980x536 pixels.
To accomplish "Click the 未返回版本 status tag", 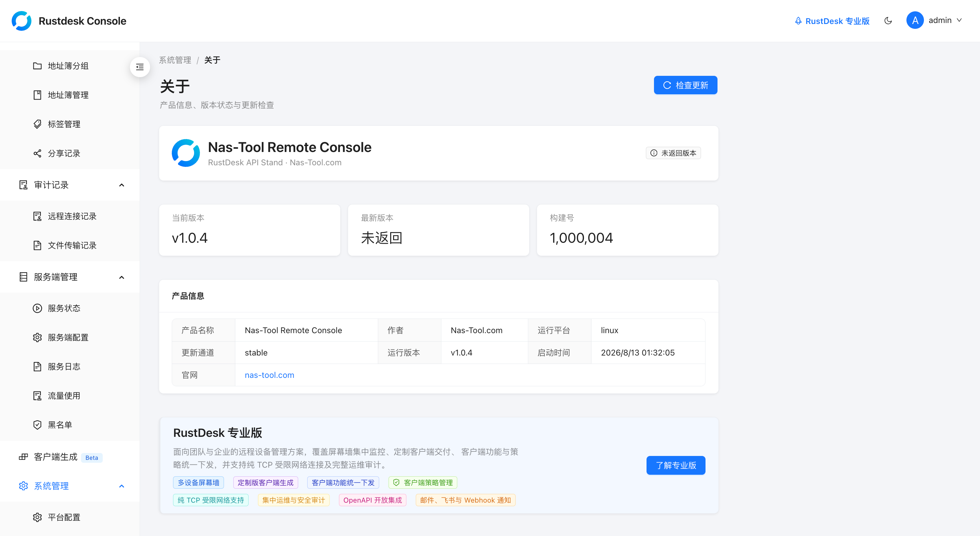I will (673, 153).
